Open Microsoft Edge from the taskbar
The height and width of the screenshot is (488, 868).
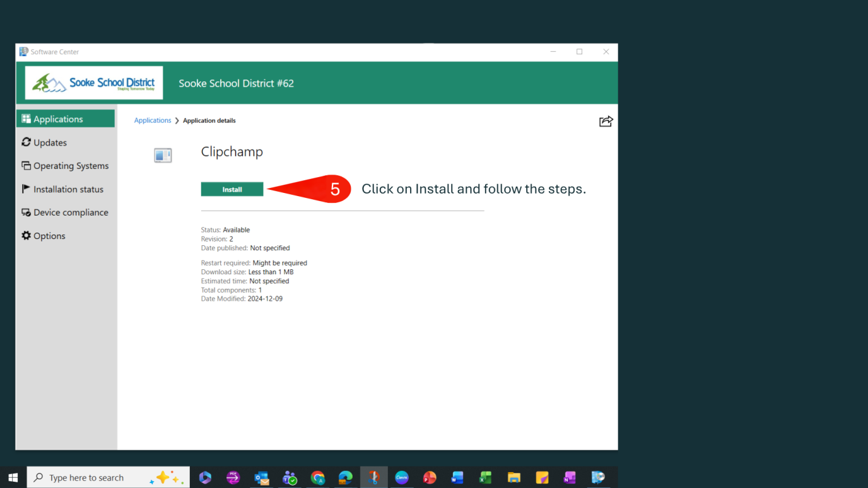tap(346, 477)
